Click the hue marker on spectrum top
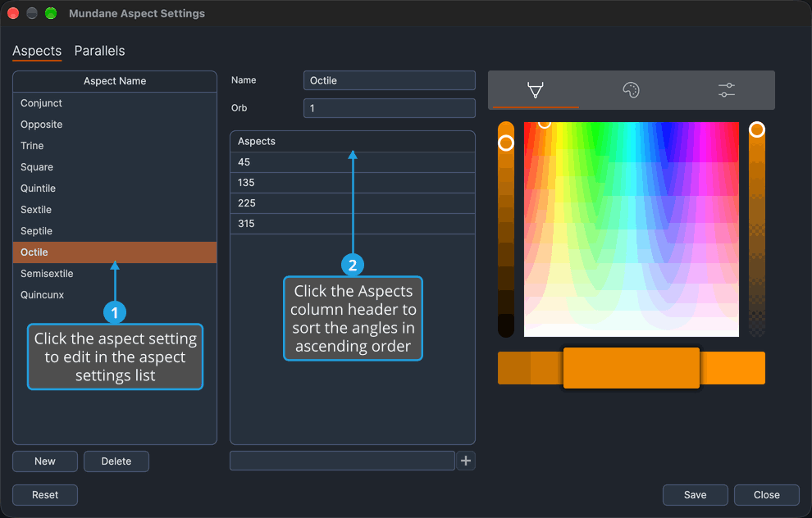The height and width of the screenshot is (518, 812). (545, 123)
